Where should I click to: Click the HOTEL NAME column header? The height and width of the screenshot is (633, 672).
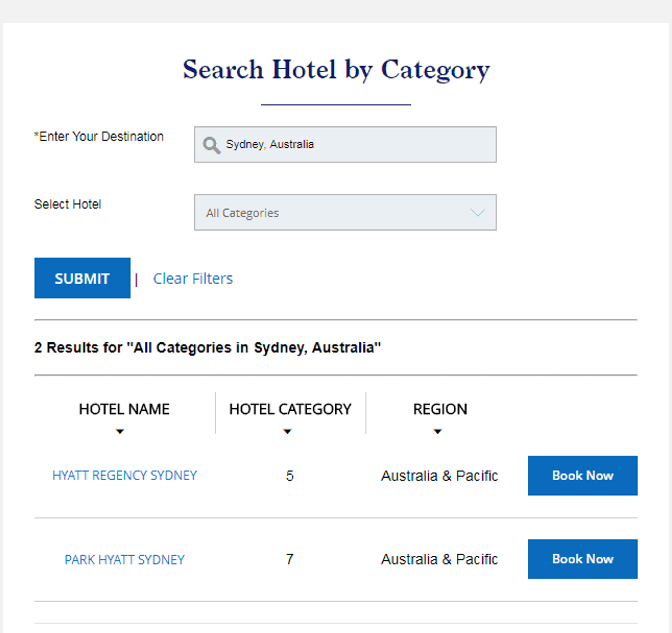tap(124, 409)
